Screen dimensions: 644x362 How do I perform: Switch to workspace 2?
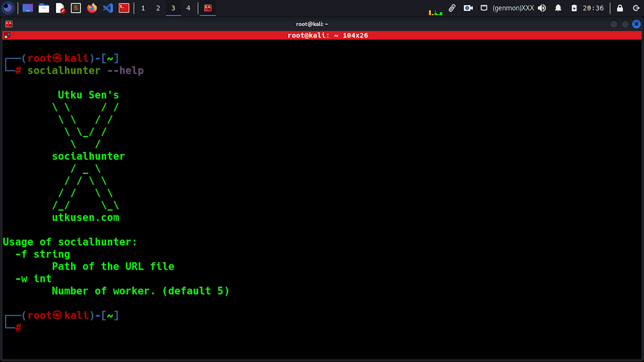(x=158, y=8)
